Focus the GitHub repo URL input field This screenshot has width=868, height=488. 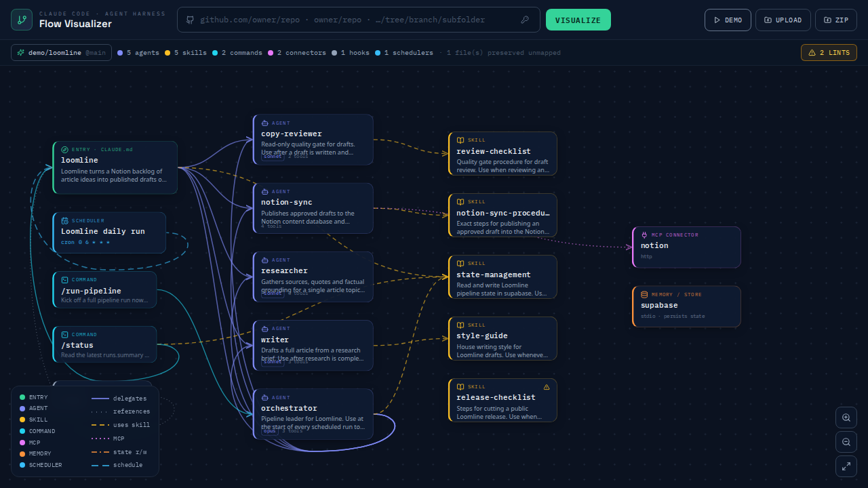tap(358, 20)
